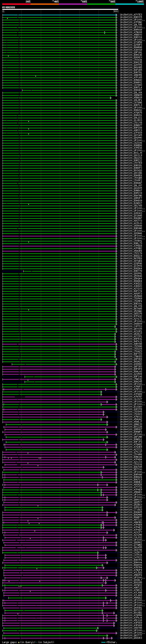
Task: Click hit label UniRef100_Q8W3M4
Action: click(x=131, y=75)
